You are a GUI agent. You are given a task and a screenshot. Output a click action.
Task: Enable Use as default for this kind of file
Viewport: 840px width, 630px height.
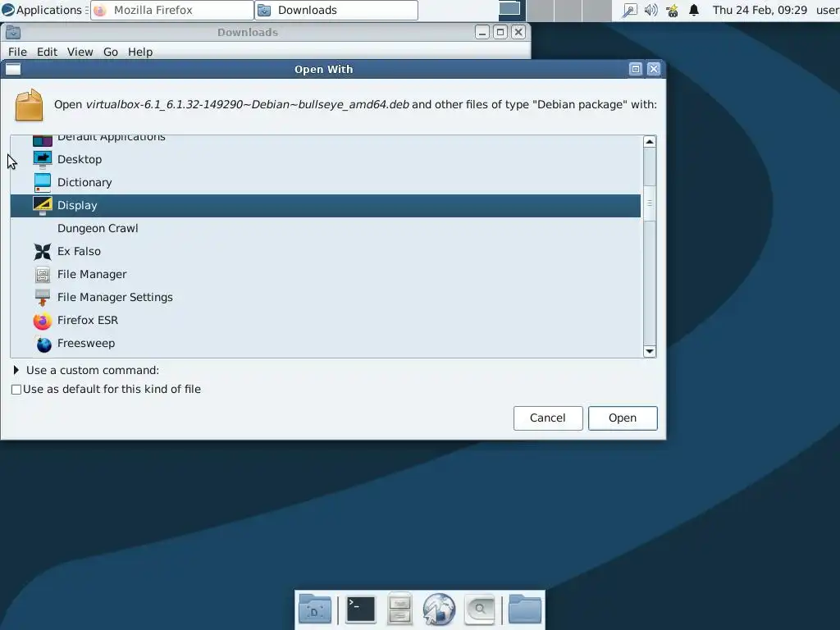tap(16, 390)
